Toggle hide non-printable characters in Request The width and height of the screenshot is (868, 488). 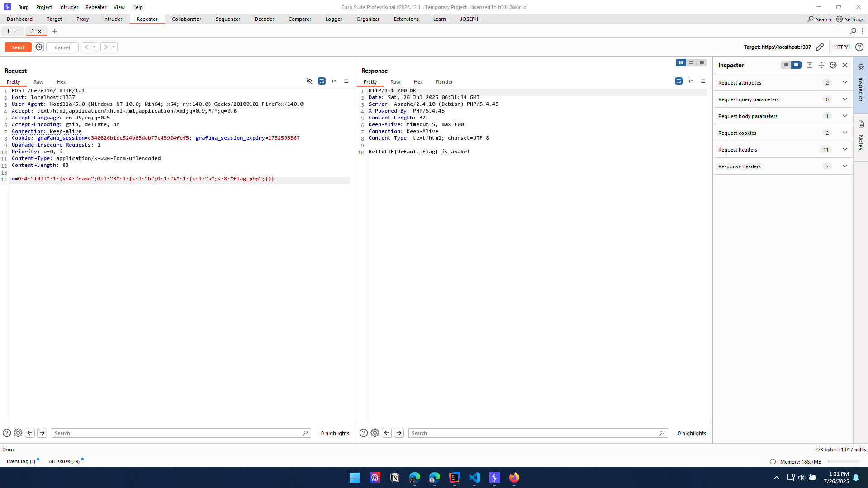tap(309, 81)
